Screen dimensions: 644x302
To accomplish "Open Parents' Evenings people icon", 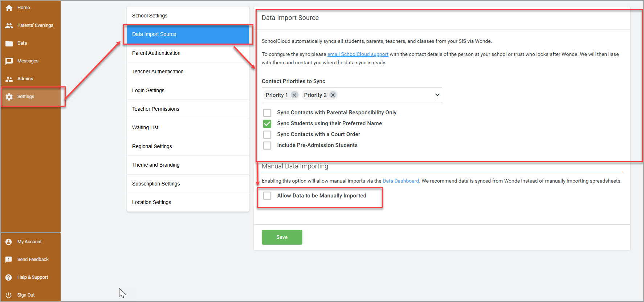I will (9, 25).
